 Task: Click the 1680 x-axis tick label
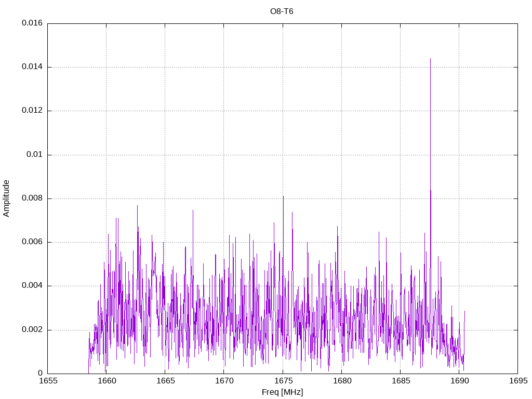tap(342, 381)
